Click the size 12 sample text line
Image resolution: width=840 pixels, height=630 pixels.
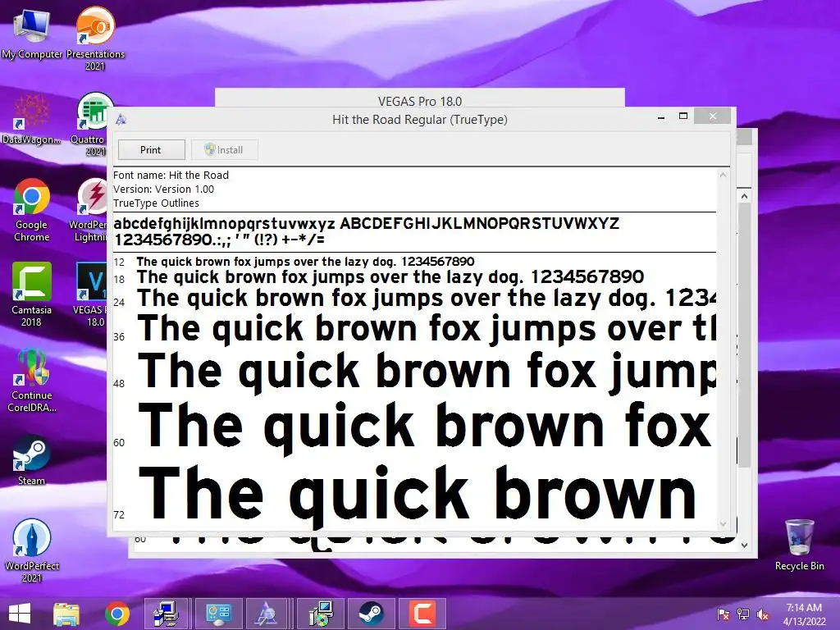click(305, 262)
